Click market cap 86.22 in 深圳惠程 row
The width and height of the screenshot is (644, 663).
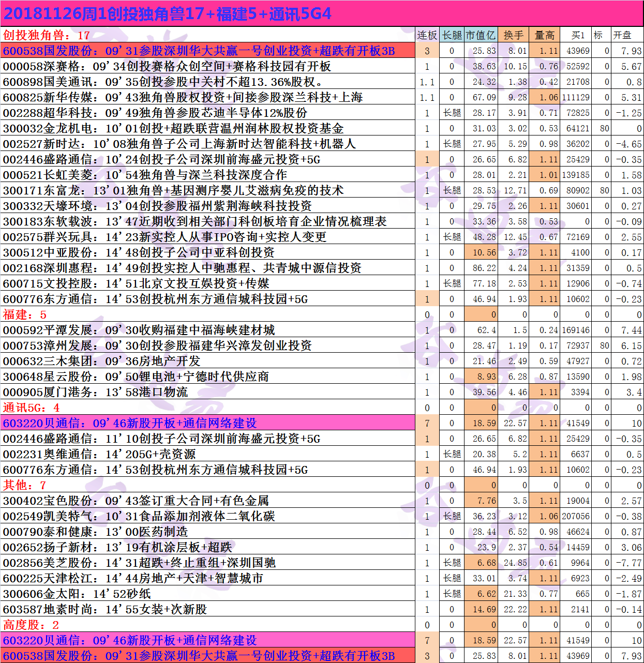click(481, 268)
